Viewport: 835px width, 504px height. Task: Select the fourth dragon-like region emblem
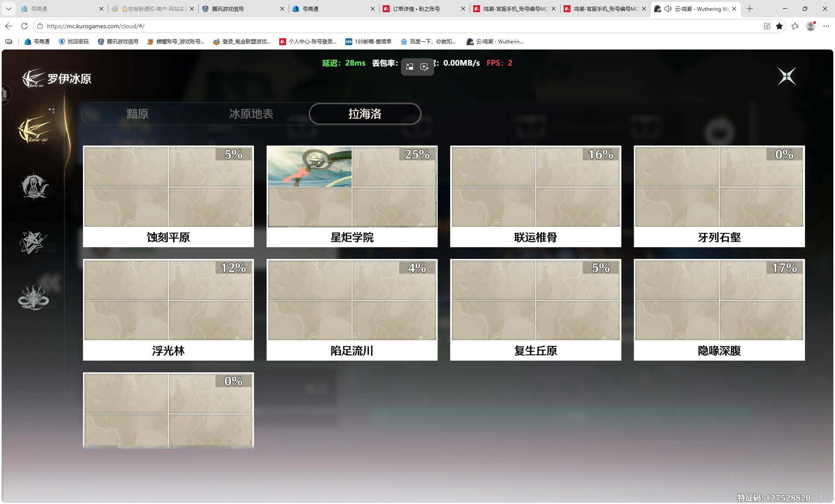33,298
